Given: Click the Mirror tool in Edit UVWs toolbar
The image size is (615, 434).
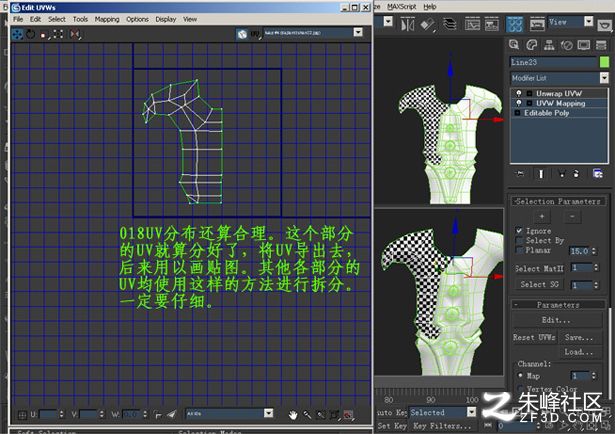Looking at the screenshot, I should pos(75,34).
